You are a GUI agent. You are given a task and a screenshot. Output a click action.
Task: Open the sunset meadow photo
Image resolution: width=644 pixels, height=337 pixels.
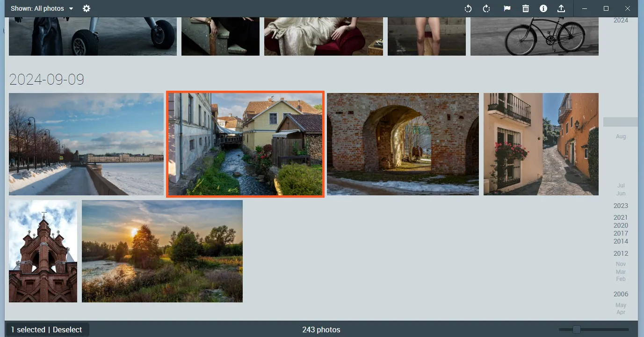point(162,251)
